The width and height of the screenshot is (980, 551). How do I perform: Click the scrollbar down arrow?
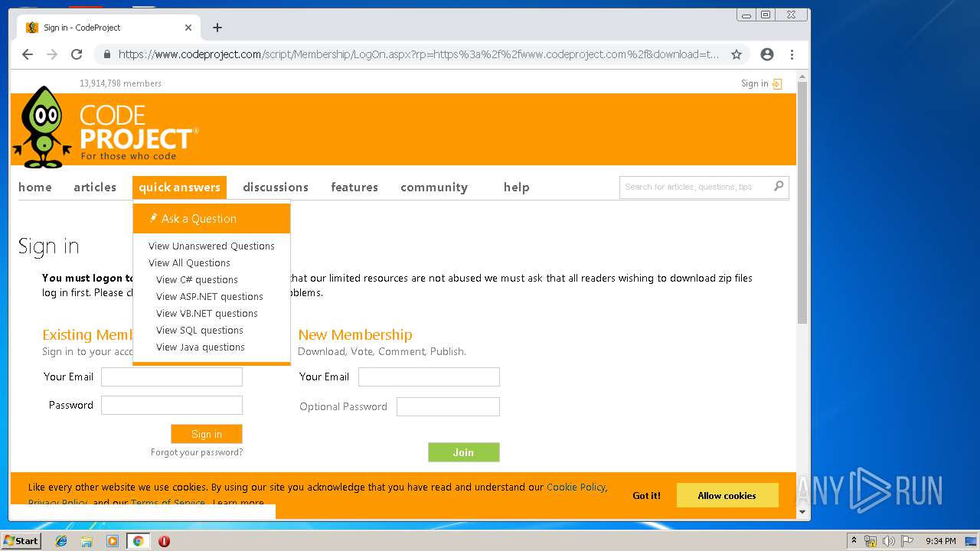click(802, 511)
